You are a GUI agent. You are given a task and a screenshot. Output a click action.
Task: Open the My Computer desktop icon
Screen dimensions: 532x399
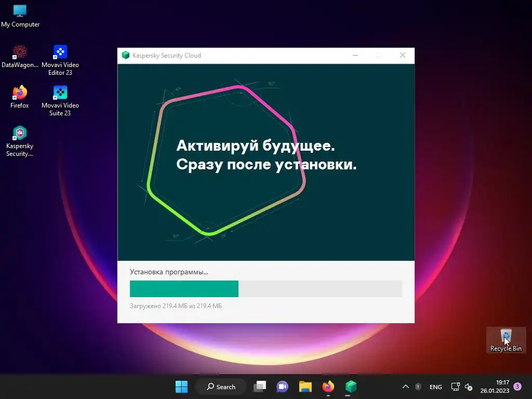pos(20,16)
